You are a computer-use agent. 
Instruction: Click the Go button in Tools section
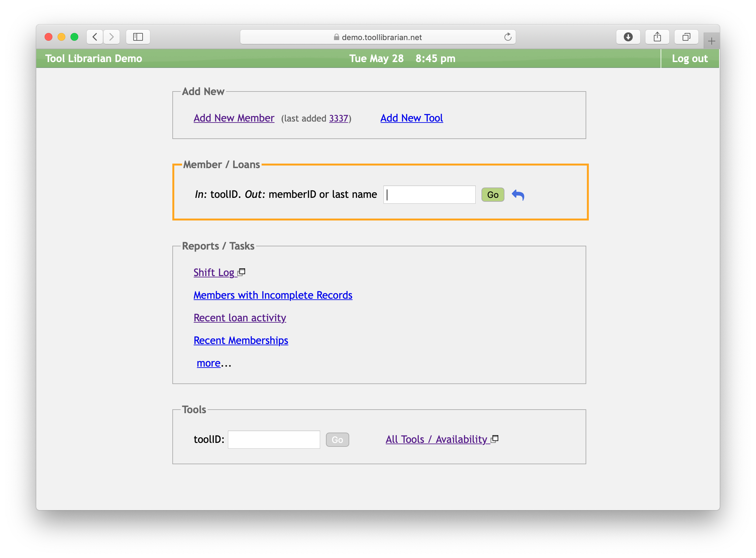(338, 439)
